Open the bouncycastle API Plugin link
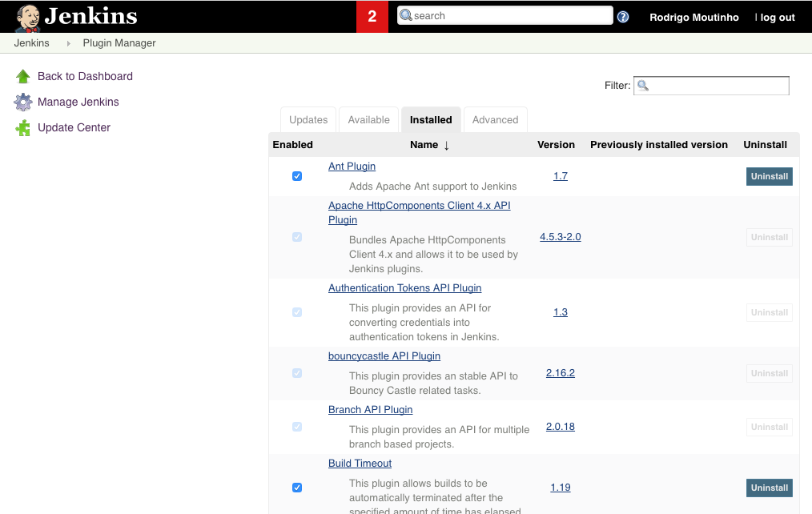Viewport: 812px width, 514px height. pos(384,355)
